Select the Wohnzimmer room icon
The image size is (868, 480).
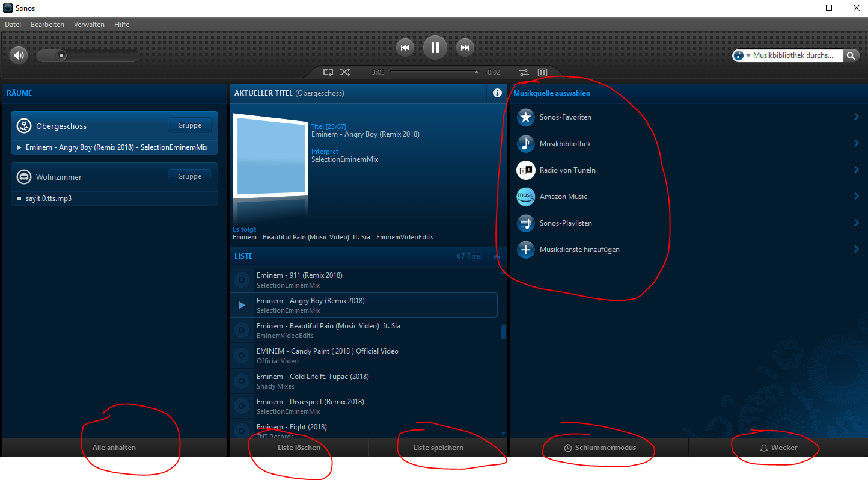23,177
